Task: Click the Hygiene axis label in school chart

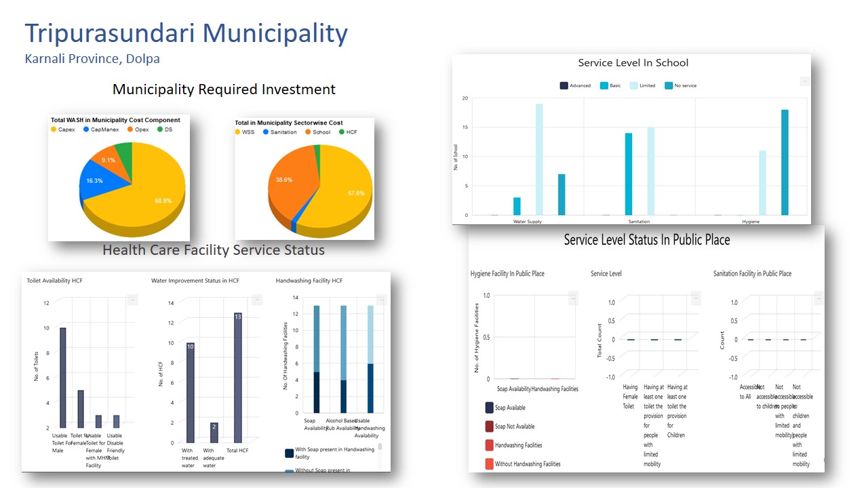Action: tap(751, 222)
